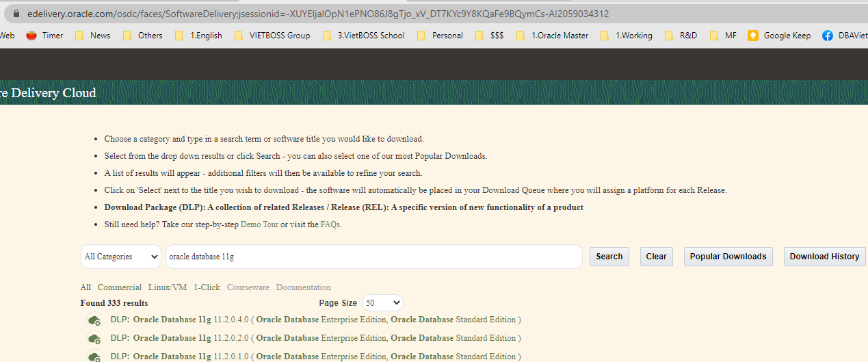Click the Found 333 results text
This screenshot has width=868, height=362.
point(114,303)
